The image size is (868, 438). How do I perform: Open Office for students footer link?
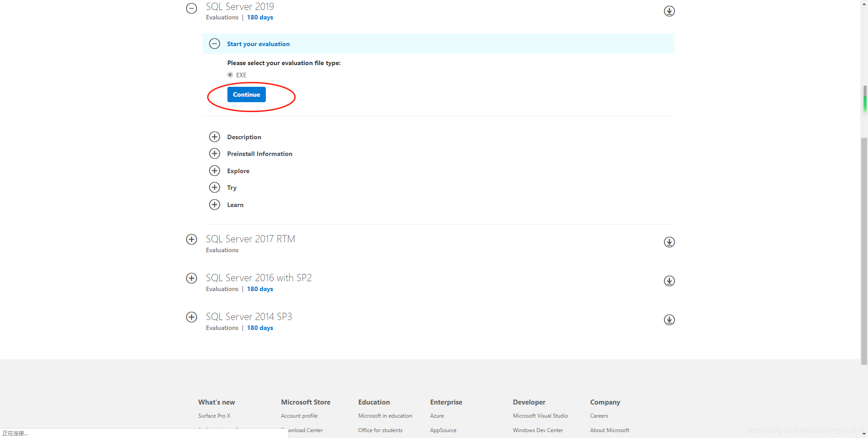tap(380, 430)
